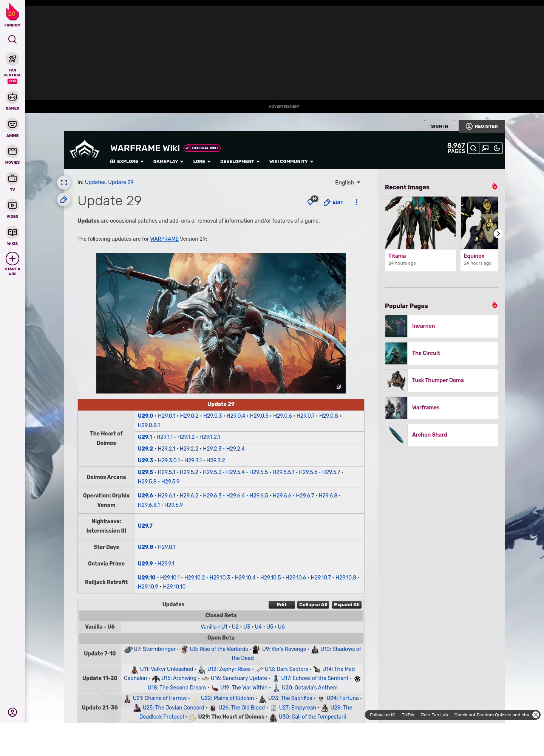Enlarge the Update 29 artwork image

(339, 387)
